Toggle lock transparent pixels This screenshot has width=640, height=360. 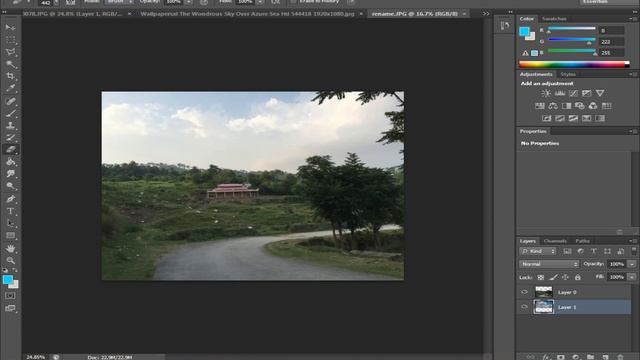[x=540, y=277]
